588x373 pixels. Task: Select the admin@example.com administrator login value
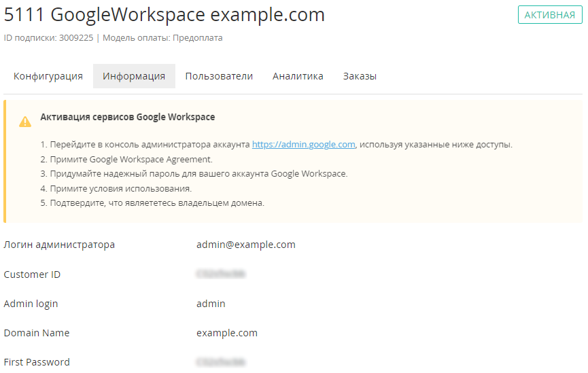245,245
